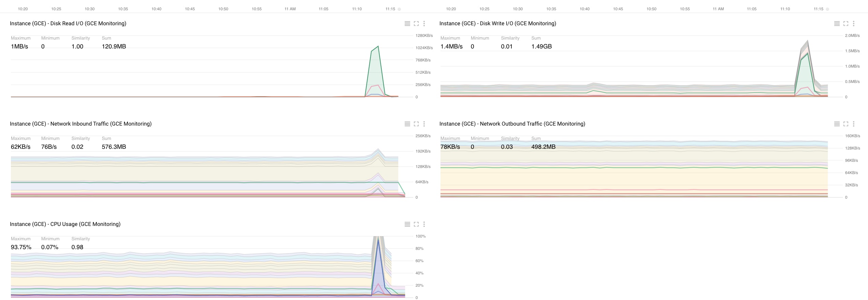The width and height of the screenshot is (868, 300).
Task: Show legend for Disk Write I/O chart
Action: (x=837, y=24)
